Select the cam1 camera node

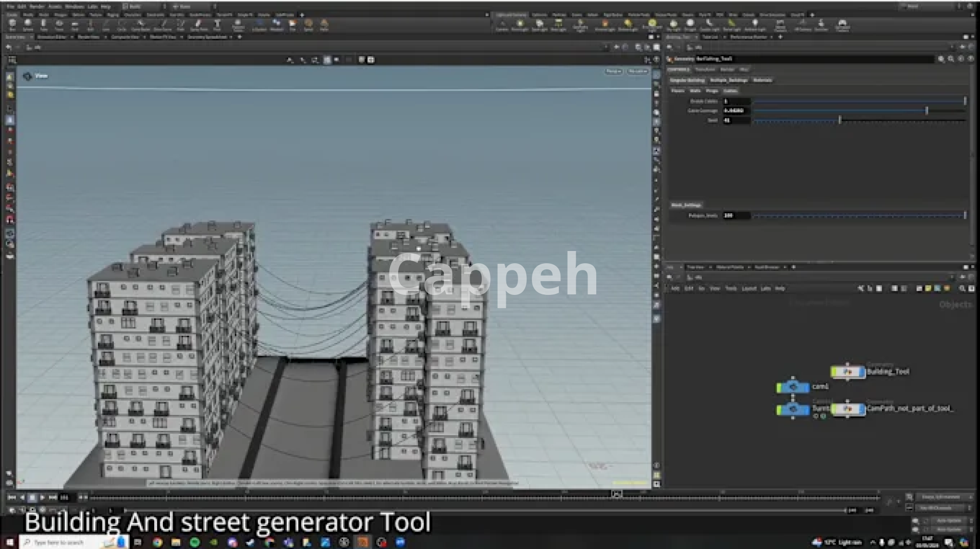793,387
